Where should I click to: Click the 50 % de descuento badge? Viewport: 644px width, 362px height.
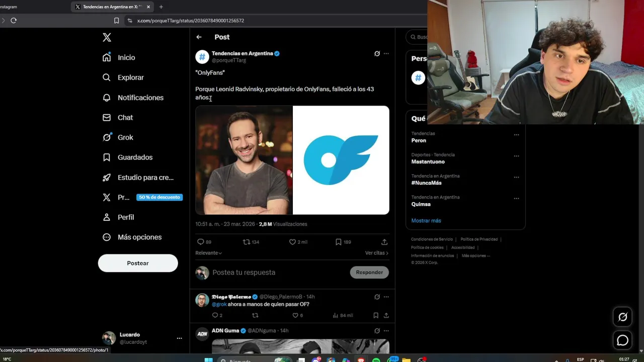[x=159, y=197]
